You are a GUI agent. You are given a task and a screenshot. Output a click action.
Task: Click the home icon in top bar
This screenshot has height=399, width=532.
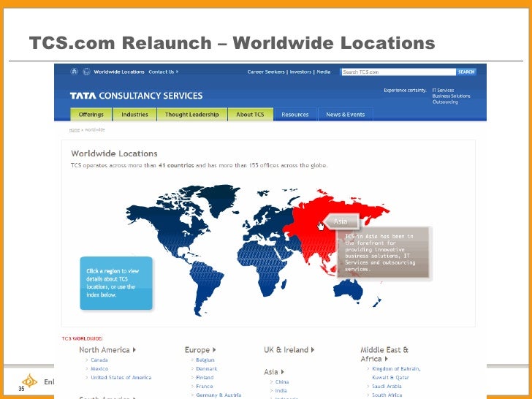tap(74, 72)
